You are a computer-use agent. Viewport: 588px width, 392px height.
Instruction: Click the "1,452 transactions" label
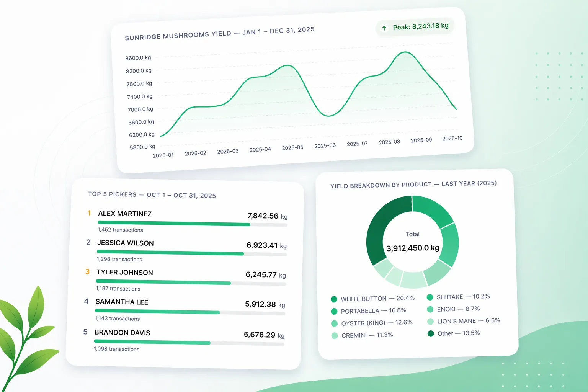click(120, 230)
